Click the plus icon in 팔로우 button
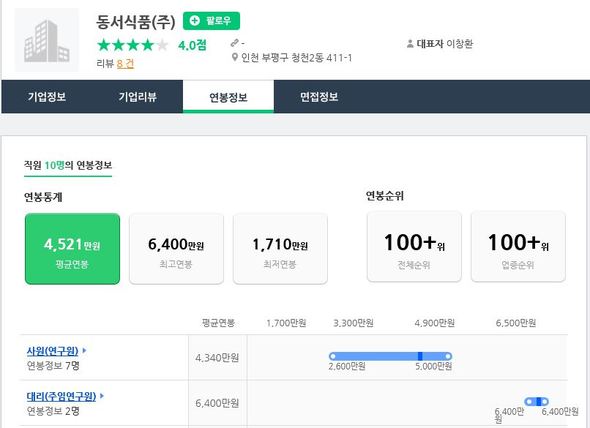 click(195, 21)
